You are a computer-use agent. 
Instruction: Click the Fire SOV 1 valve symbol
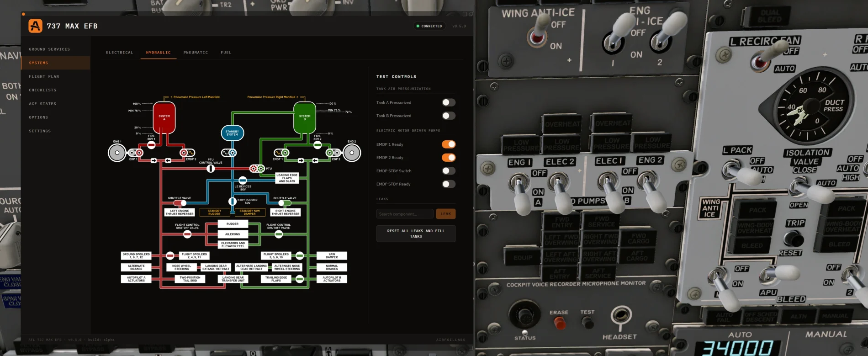(151, 144)
